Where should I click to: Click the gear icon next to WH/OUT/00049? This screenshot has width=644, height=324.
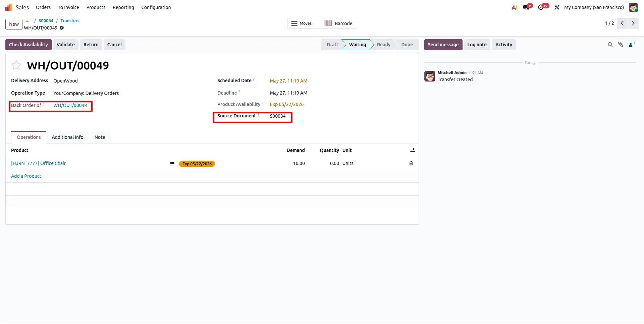[x=62, y=28]
